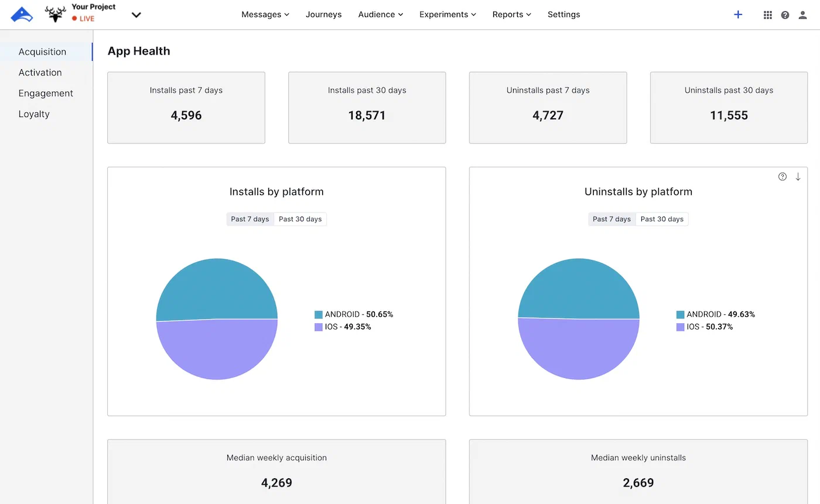This screenshot has height=504, width=820.
Task: Open the help question mark icon in header
Action: (x=785, y=15)
